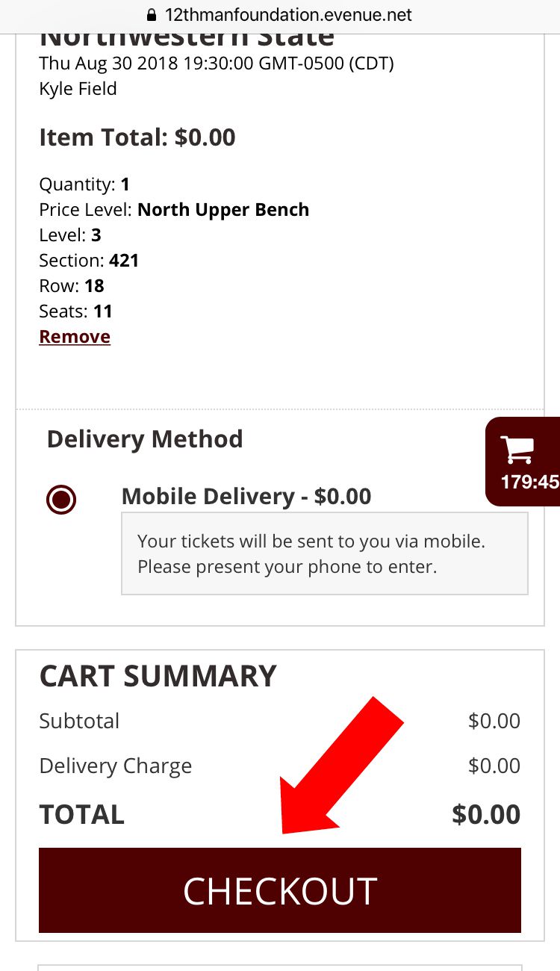Click the Price Level North Upper Bench line
This screenshot has width=560, height=971.
[174, 210]
